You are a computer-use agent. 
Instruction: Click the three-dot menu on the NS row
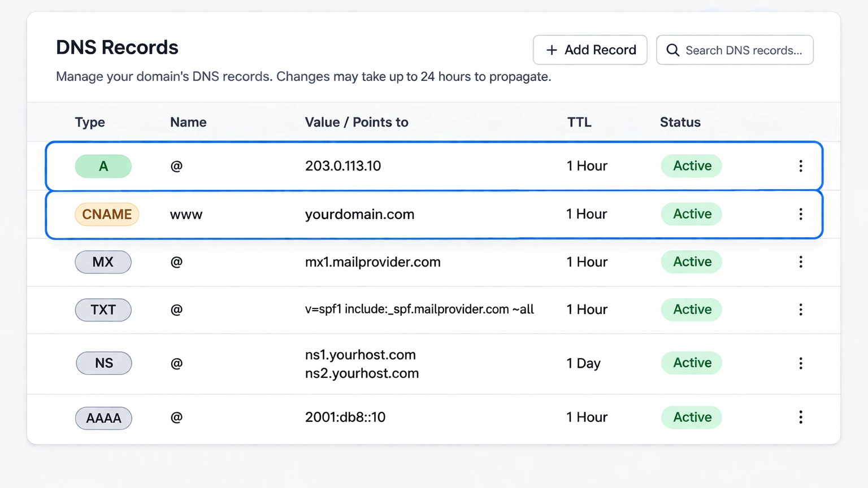click(x=801, y=363)
